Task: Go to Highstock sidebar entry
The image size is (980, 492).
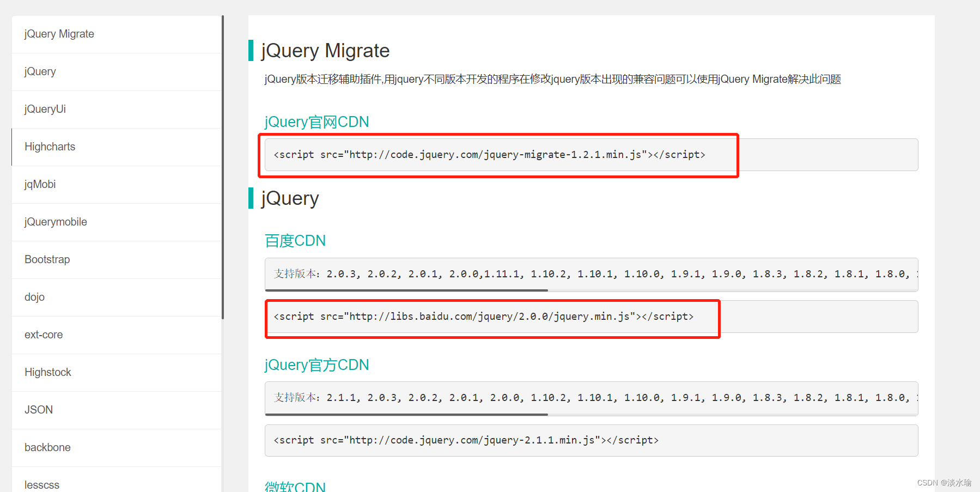Action: [x=117, y=373]
